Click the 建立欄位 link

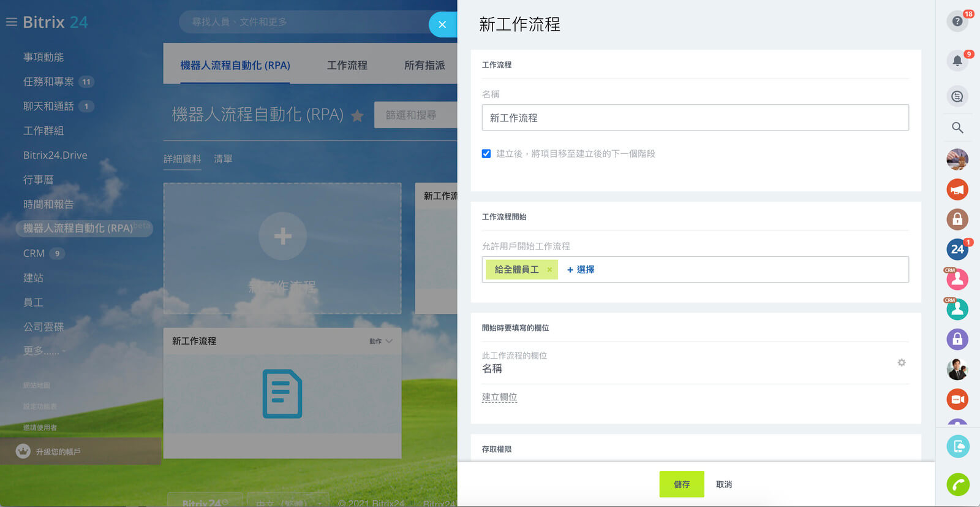pyautogui.click(x=500, y=397)
